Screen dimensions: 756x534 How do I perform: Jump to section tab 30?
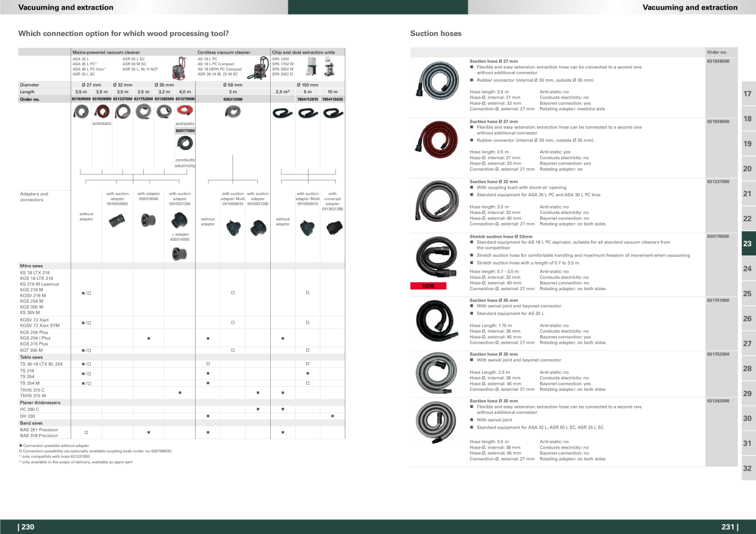pyautogui.click(x=748, y=419)
